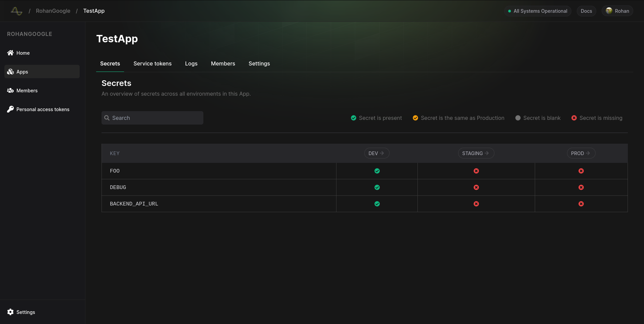Click the missing-secret icon for BACKEND_API_URL in STAGING

pos(476,204)
